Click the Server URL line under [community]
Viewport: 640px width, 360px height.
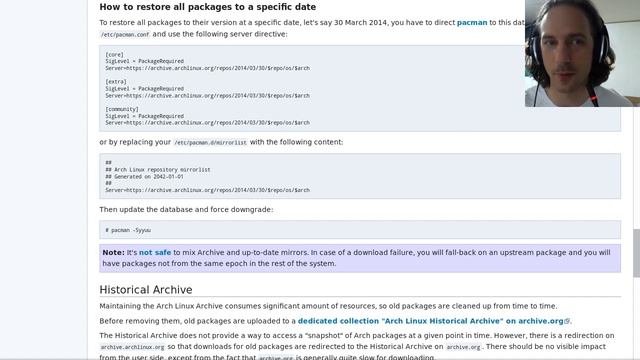point(207,123)
